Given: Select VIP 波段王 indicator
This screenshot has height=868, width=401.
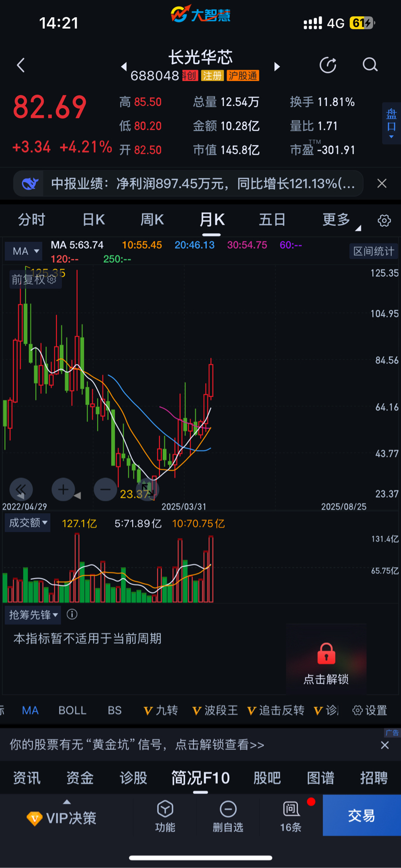Looking at the screenshot, I should point(215,710).
